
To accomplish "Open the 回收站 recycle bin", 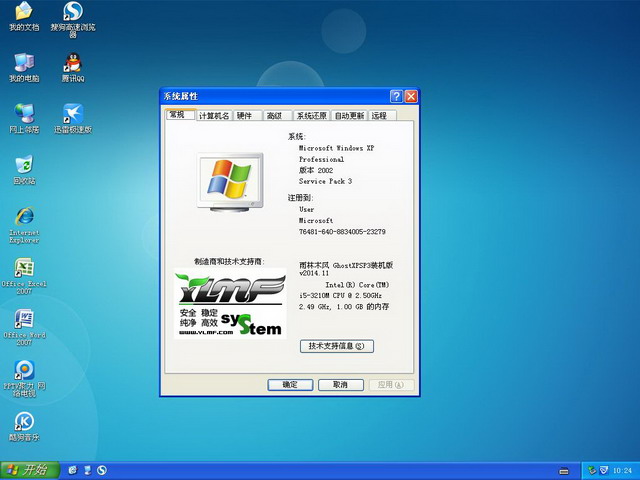I will pyautogui.click(x=24, y=166).
